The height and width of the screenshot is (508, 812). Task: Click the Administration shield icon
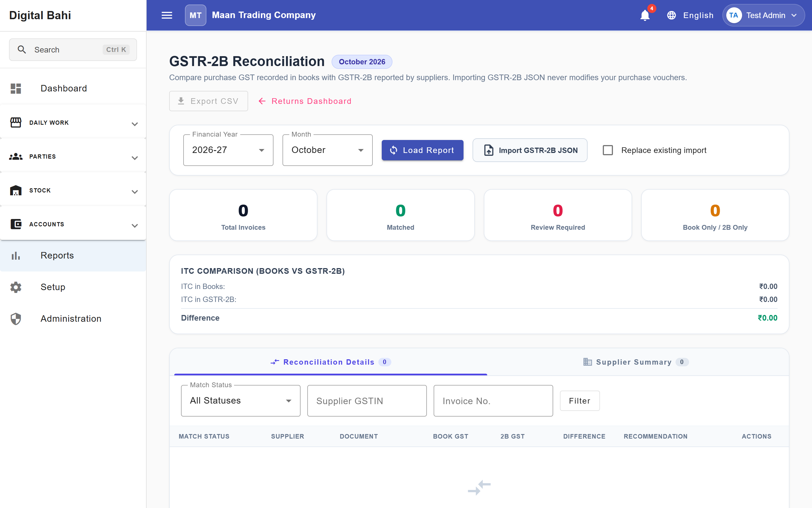point(16,319)
